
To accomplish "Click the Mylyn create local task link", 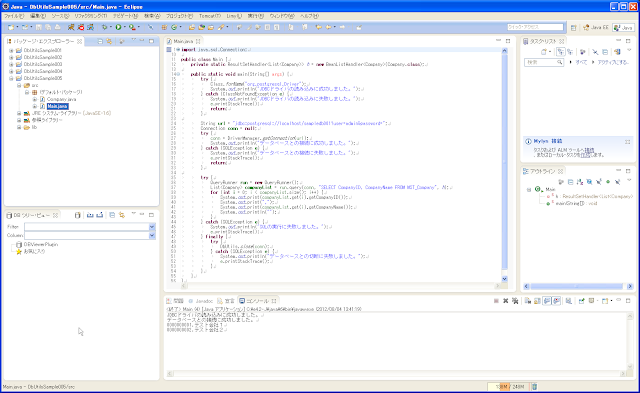I will [586, 155].
